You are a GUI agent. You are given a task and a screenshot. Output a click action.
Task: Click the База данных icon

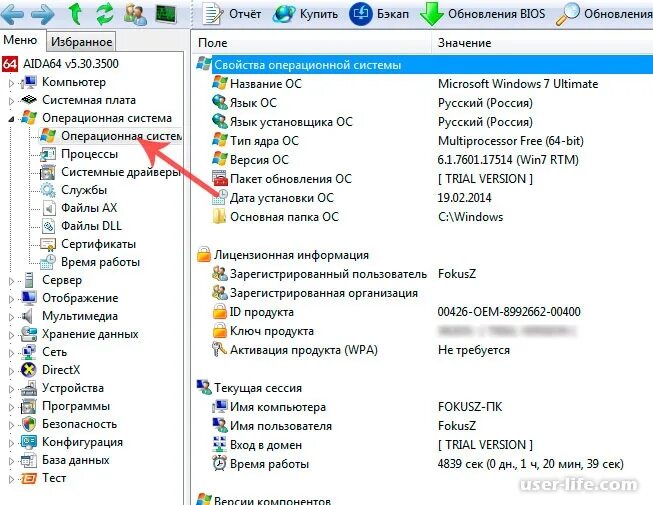tap(29, 460)
